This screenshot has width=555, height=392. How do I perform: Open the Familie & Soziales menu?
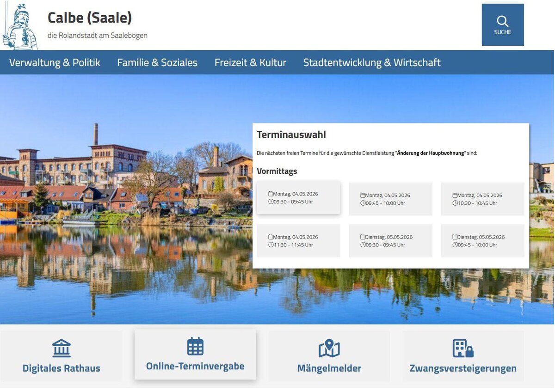coord(157,62)
